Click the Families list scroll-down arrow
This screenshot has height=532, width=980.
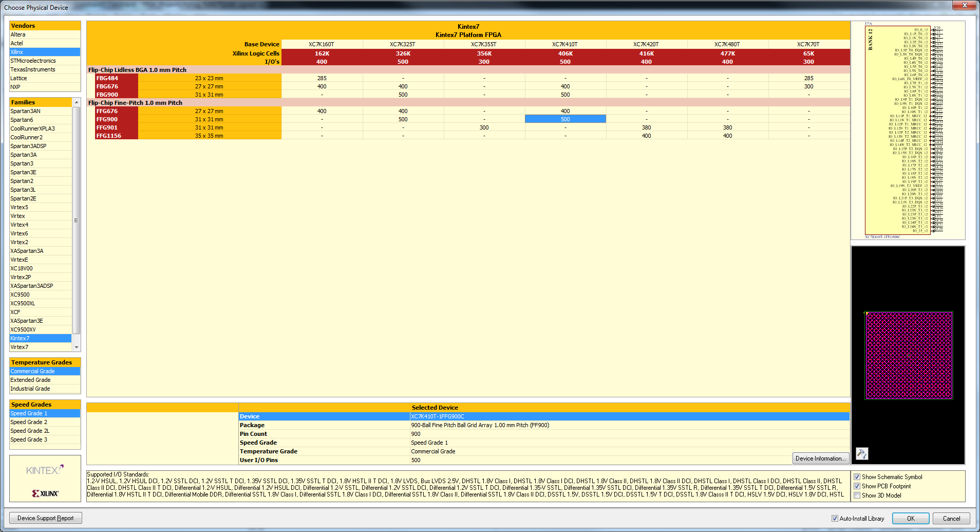coord(77,347)
